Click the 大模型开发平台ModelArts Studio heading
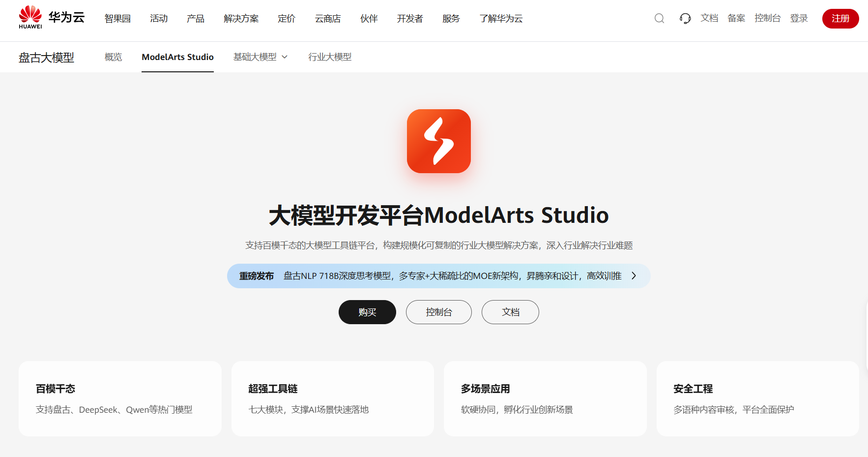 pos(439,215)
